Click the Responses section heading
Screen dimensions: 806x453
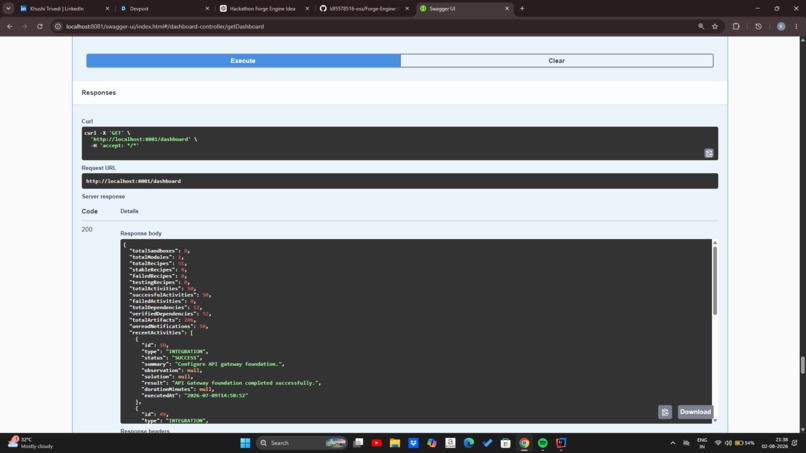pyautogui.click(x=99, y=93)
